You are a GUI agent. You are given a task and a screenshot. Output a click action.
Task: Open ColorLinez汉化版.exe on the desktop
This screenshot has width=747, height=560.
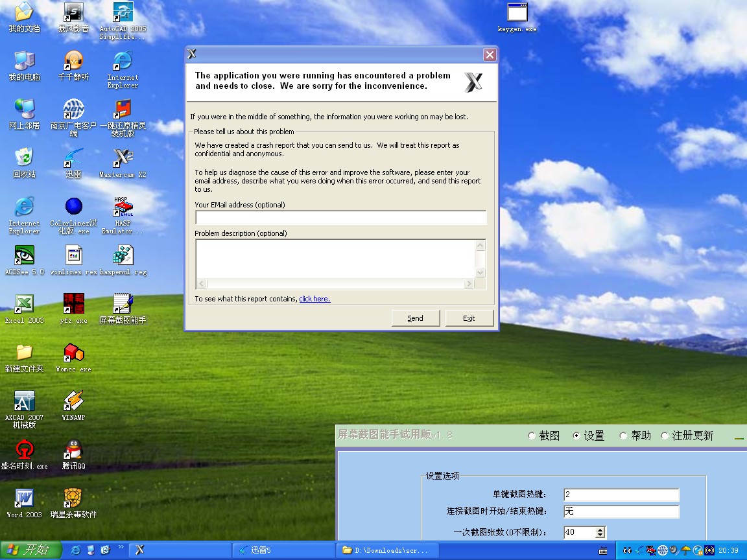tap(73, 216)
